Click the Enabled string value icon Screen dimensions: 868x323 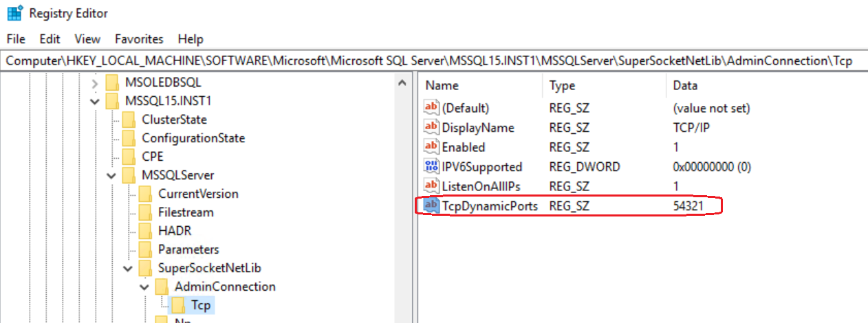point(431,147)
